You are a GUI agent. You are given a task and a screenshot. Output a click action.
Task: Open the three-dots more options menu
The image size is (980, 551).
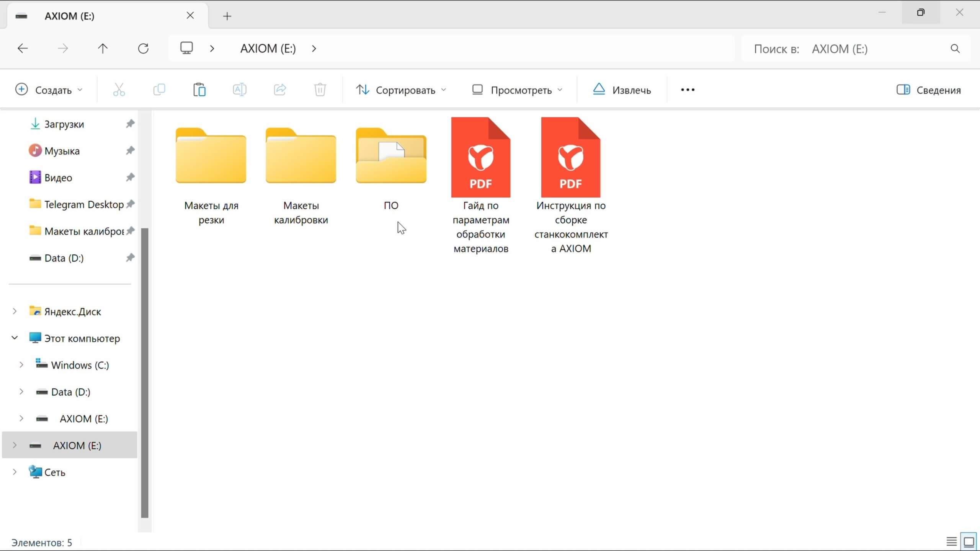pyautogui.click(x=688, y=90)
